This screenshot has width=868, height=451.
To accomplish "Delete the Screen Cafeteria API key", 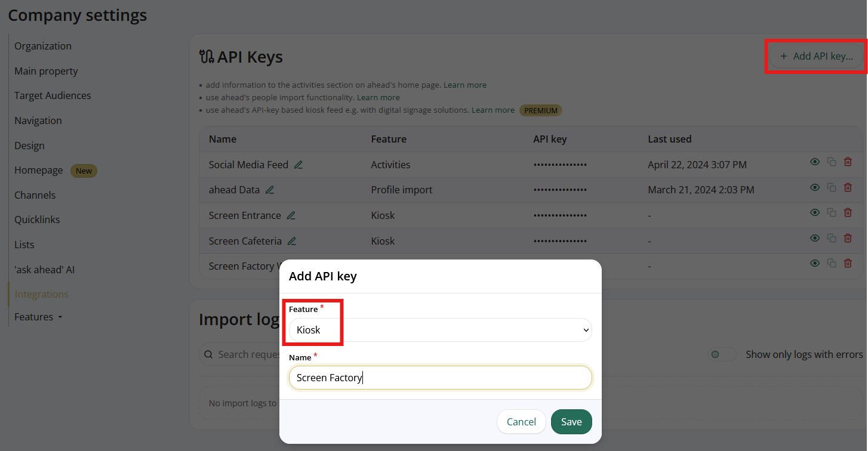I will [848, 239].
